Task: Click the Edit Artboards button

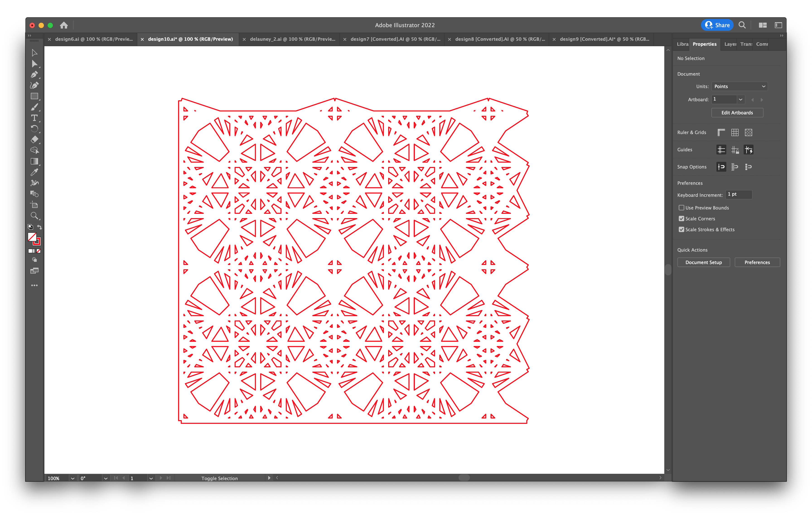Action: click(738, 112)
